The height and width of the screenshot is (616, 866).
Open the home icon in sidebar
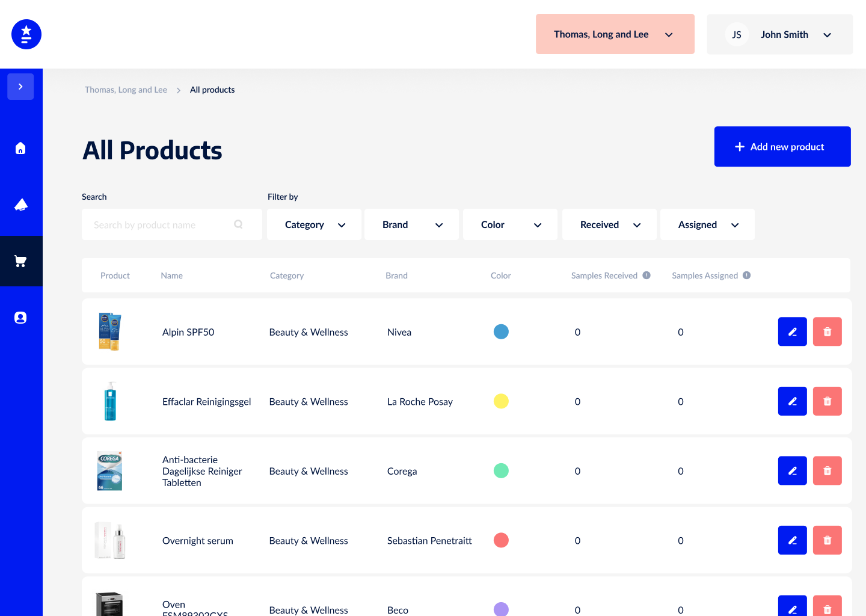[x=20, y=148]
